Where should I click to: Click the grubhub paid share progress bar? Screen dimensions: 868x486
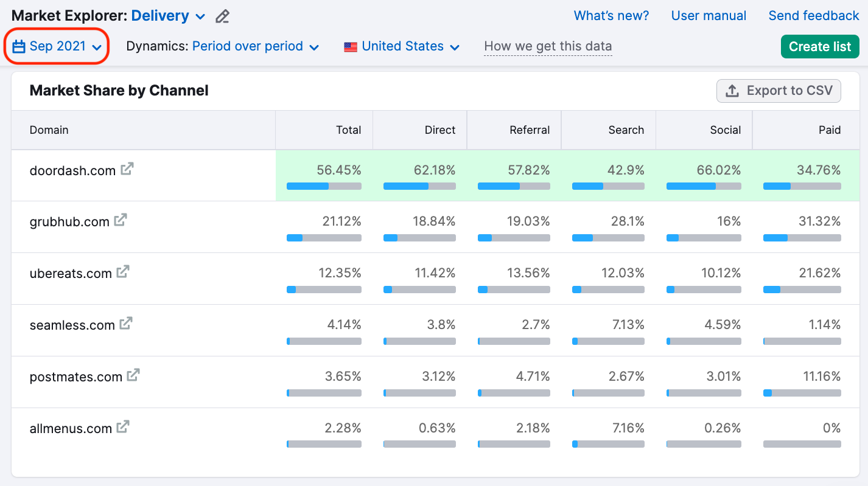coord(802,238)
